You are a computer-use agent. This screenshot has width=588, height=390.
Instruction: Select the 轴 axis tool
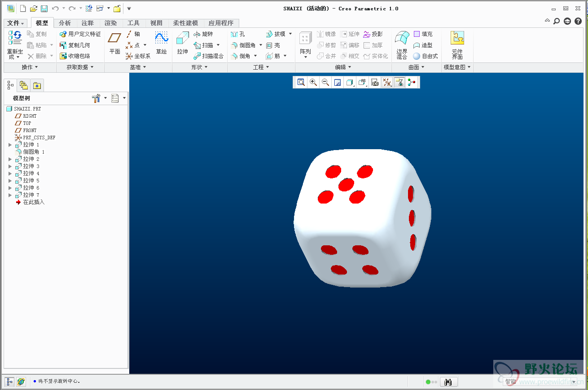133,34
